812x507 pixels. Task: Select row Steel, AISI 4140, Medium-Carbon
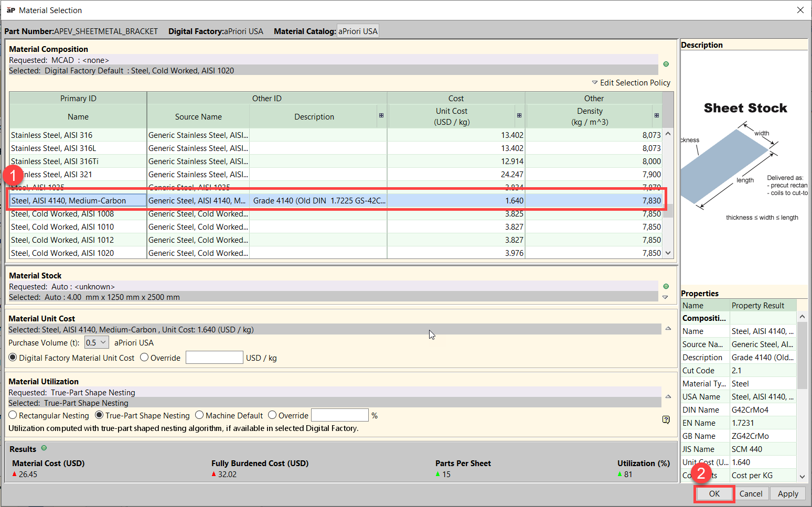[336, 200]
